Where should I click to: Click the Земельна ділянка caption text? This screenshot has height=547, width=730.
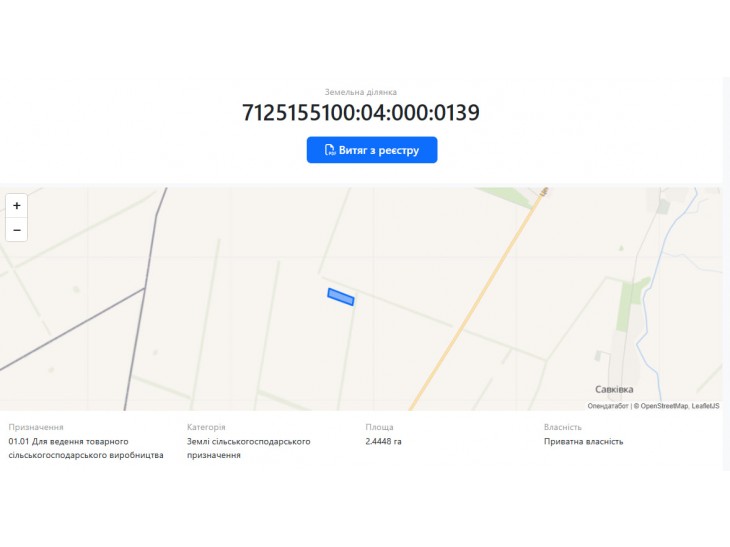click(x=361, y=92)
